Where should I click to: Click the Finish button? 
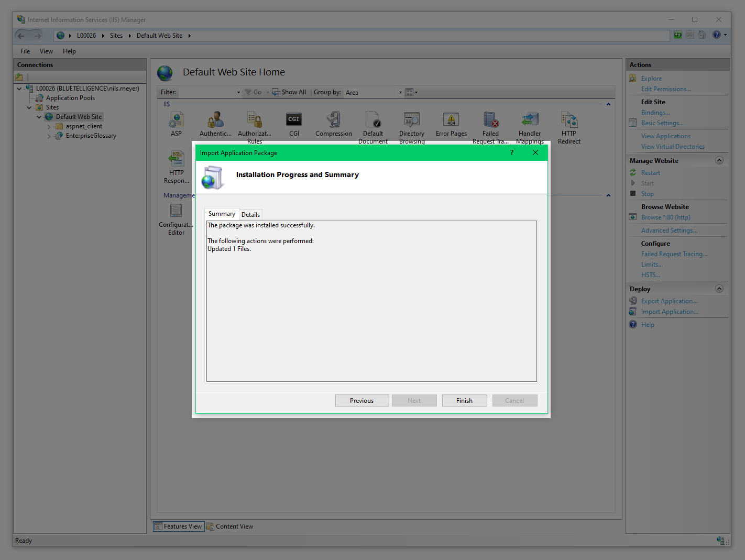pyautogui.click(x=464, y=401)
